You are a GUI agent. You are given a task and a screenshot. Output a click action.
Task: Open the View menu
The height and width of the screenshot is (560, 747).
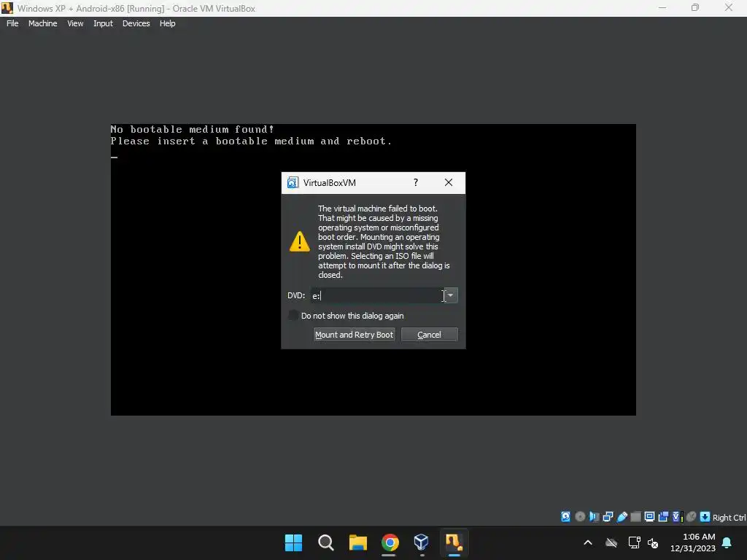tap(75, 23)
